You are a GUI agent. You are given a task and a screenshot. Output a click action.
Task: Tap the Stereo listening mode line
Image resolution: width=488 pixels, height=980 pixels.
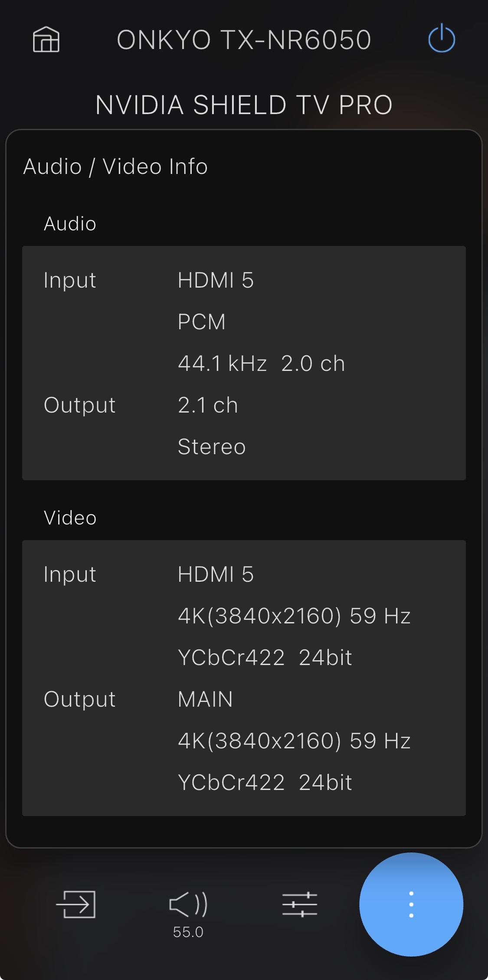pos(212,447)
